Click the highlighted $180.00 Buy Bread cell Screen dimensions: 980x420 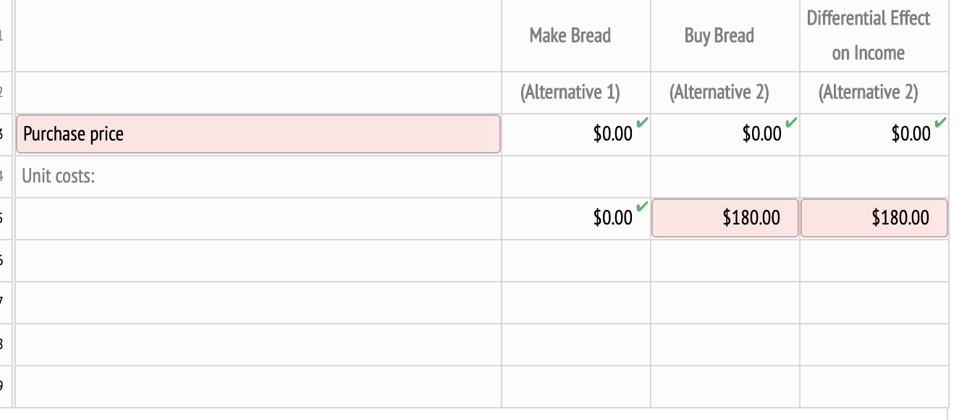click(725, 218)
